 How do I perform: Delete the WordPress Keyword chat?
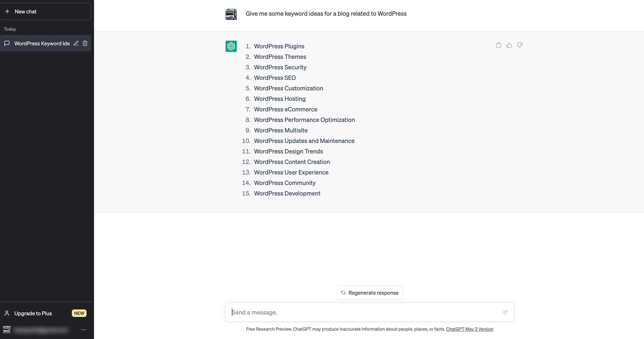(85, 43)
